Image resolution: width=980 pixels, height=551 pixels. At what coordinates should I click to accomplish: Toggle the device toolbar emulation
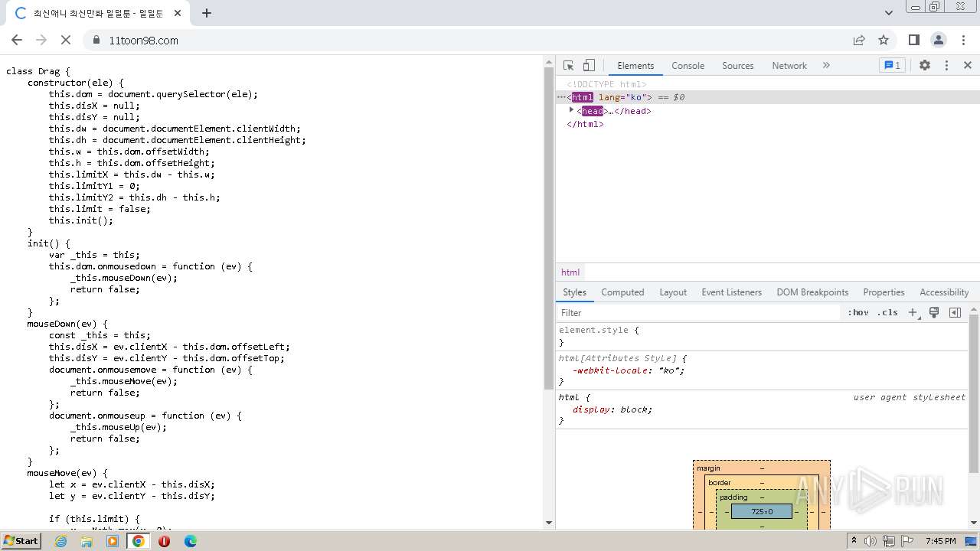pos(589,65)
